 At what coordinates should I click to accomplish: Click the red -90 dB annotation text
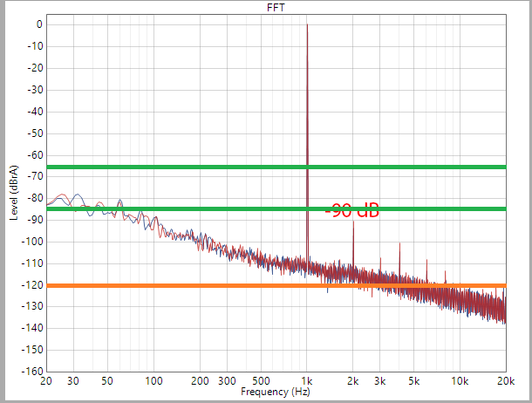351,211
